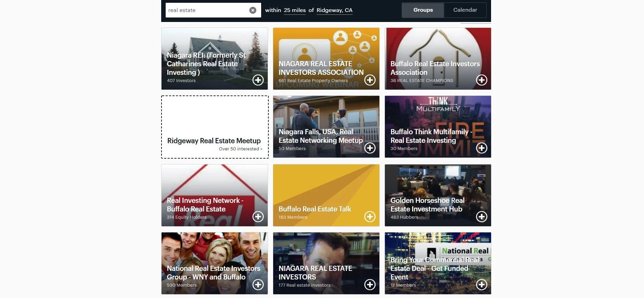This screenshot has width=644, height=298.
Task: Join Niagara REI group with plus icon
Action: pos(258,80)
